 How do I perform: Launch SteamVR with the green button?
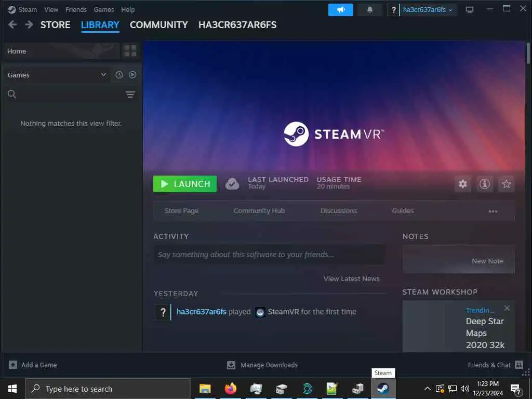click(x=185, y=184)
